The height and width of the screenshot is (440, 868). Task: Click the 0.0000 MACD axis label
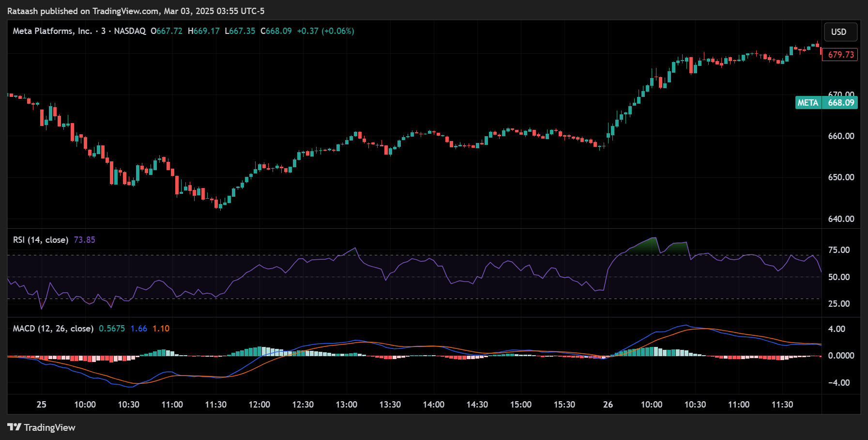841,356
